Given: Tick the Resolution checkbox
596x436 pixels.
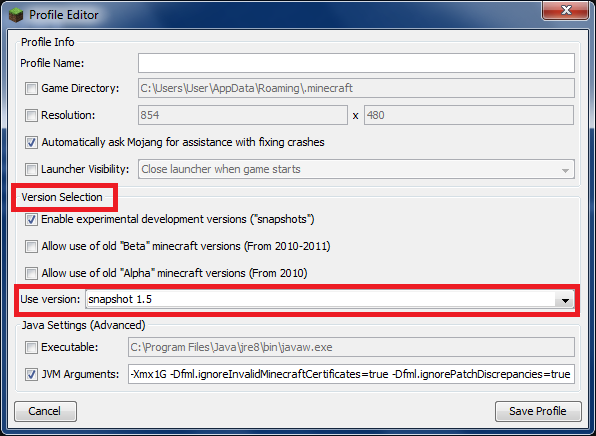Looking at the screenshot, I should [31, 115].
